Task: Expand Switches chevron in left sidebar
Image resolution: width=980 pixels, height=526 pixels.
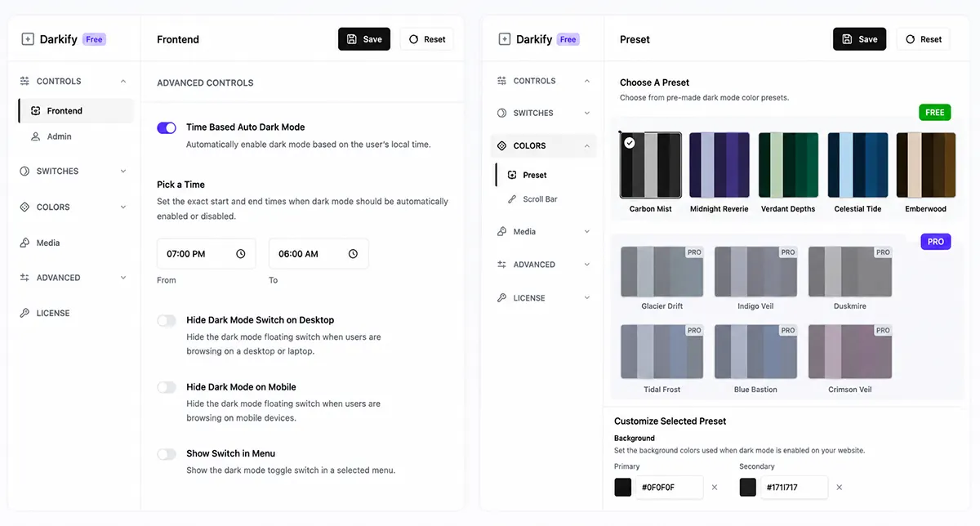Action: (x=123, y=171)
